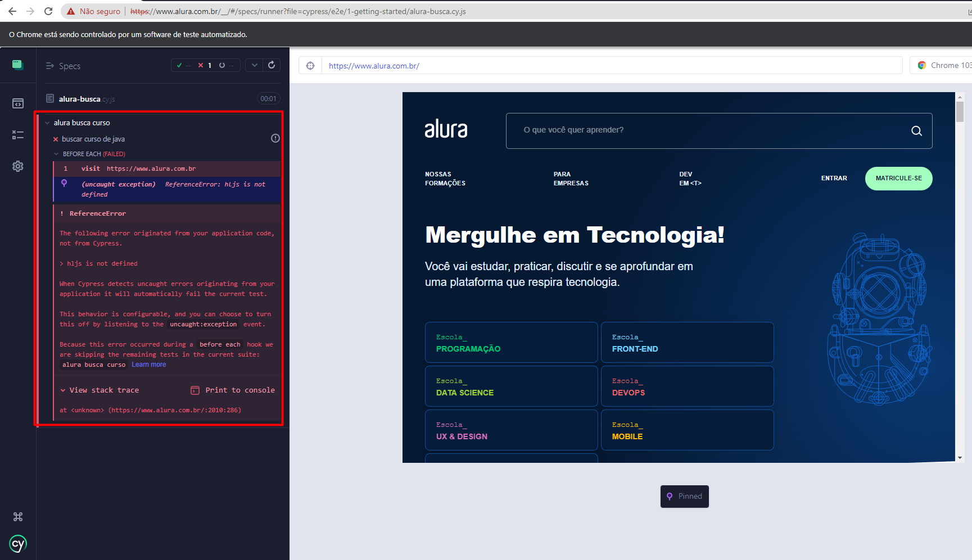Open keyboard shortcuts icon
Image resolution: width=972 pixels, height=560 pixels.
(x=18, y=517)
